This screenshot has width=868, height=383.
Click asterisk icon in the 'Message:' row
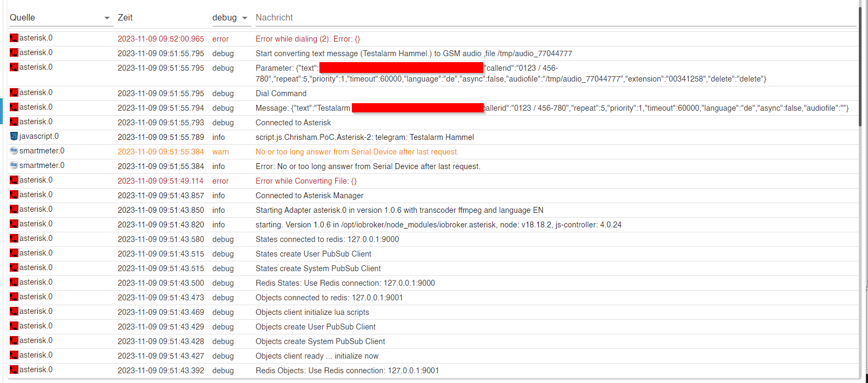coord(14,107)
